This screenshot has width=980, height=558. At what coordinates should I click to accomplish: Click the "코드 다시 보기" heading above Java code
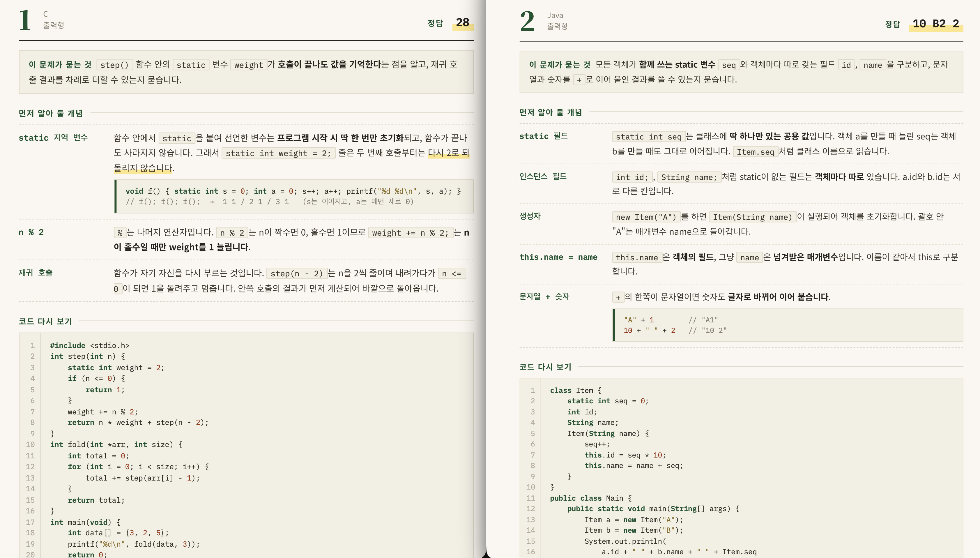click(x=545, y=367)
